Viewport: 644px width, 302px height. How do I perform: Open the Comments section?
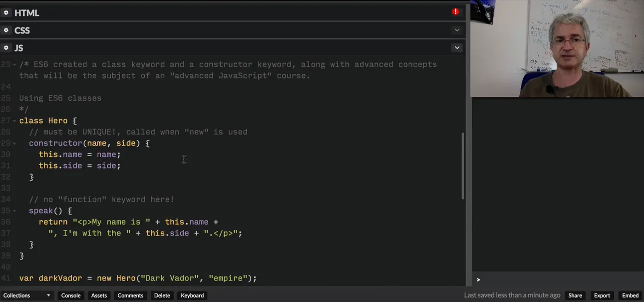(130, 295)
